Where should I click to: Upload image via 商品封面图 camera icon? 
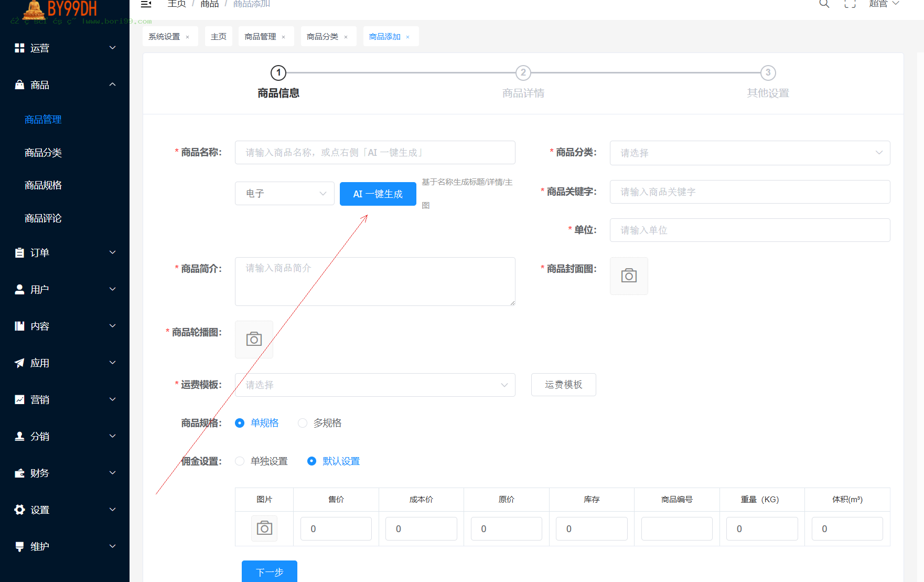[629, 276]
